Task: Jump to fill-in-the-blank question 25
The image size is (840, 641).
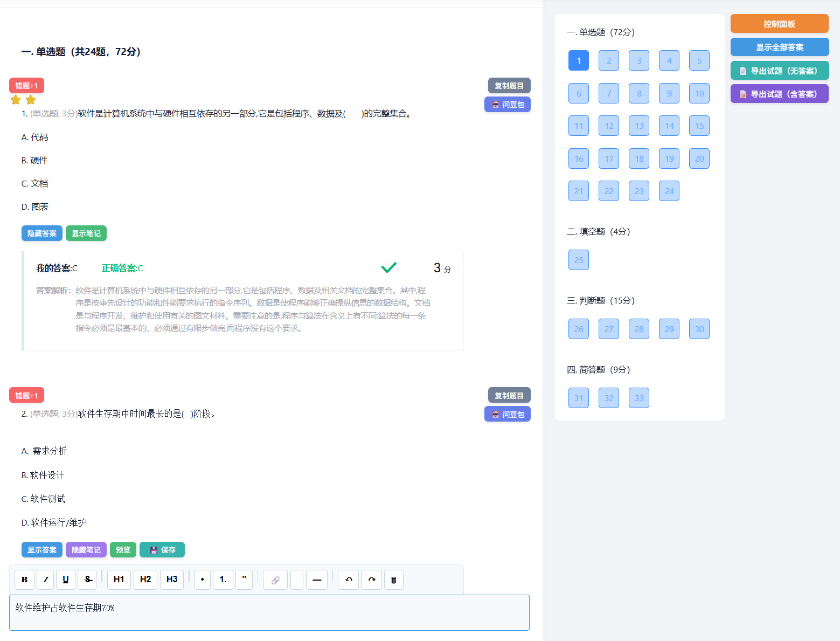Action: (x=578, y=259)
